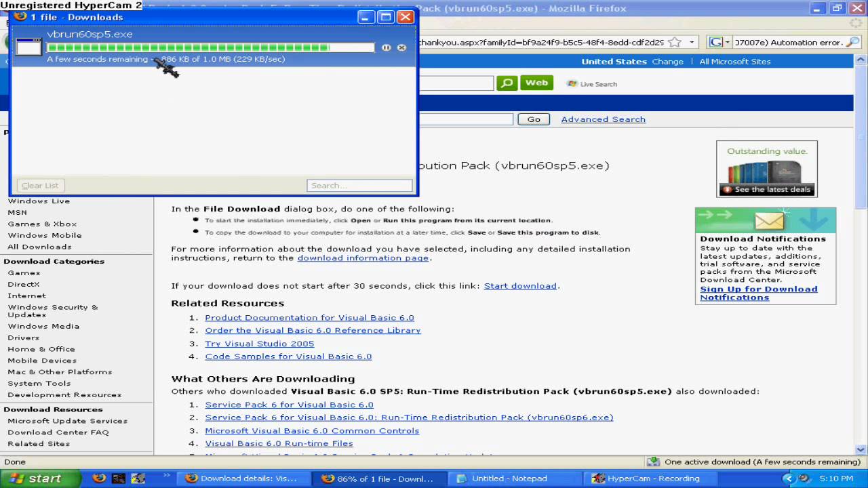868x488 pixels.
Task: Open the Mobile Devices category
Action: [42, 361]
